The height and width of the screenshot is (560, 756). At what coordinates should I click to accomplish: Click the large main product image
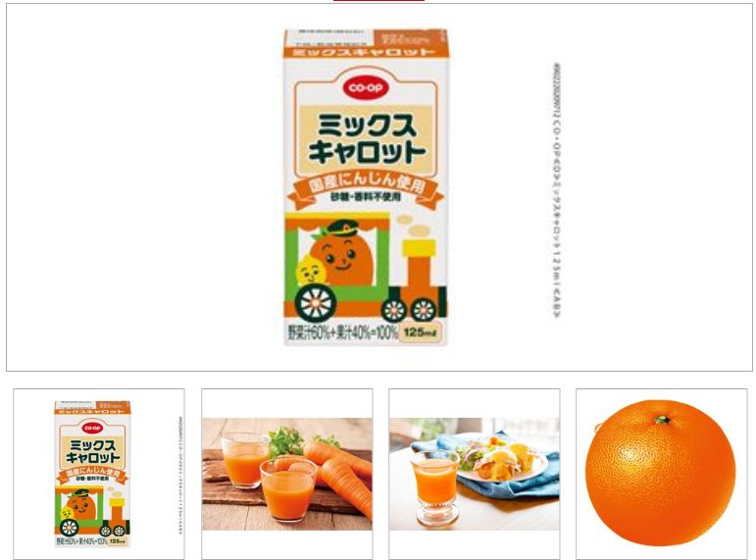pos(378,187)
